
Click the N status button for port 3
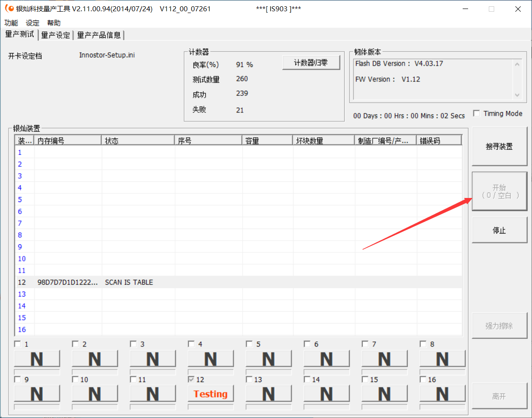click(153, 359)
